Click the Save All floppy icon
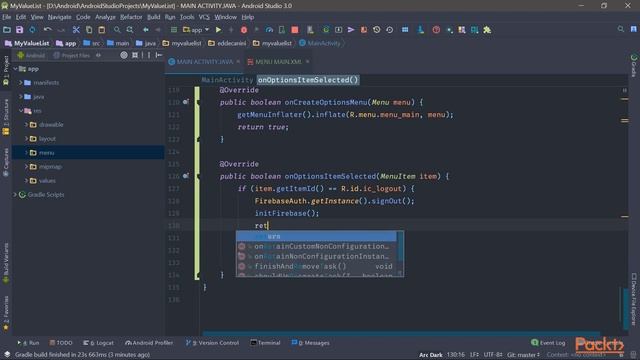 coord(20,30)
